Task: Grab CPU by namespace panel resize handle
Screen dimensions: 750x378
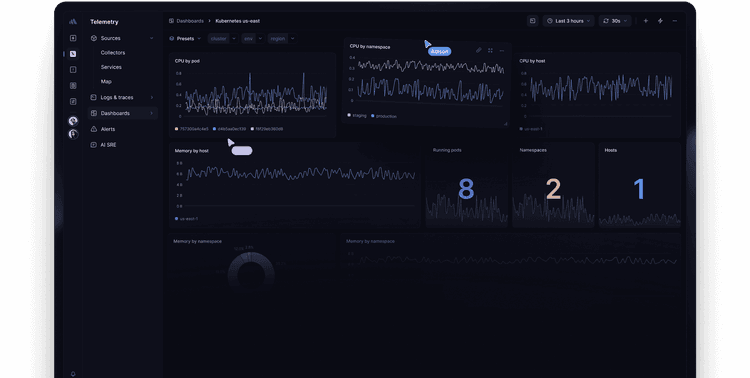Action: click(505, 124)
